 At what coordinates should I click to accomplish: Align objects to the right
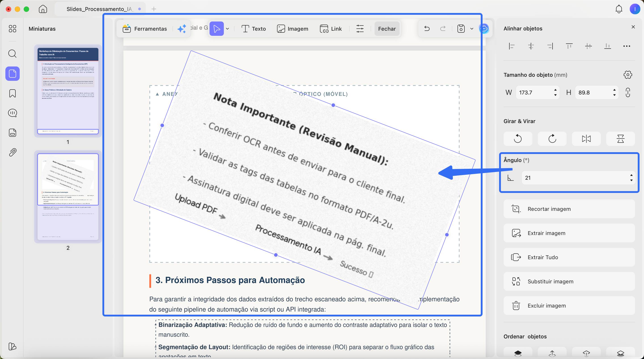tap(550, 46)
